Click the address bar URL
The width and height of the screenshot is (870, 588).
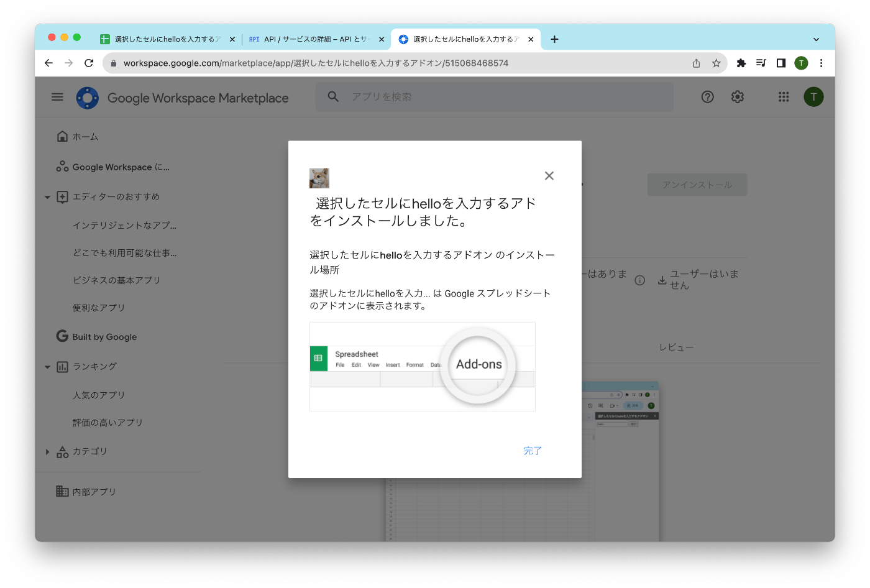tap(316, 63)
